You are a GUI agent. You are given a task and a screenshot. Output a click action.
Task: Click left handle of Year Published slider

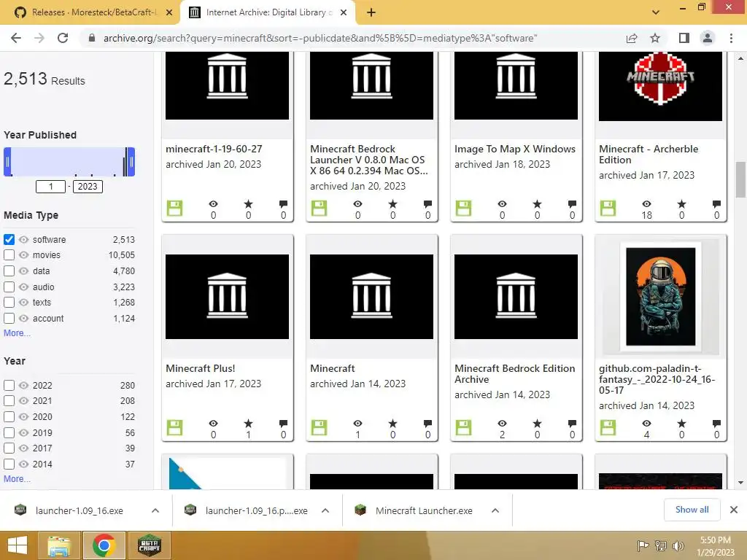7,162
